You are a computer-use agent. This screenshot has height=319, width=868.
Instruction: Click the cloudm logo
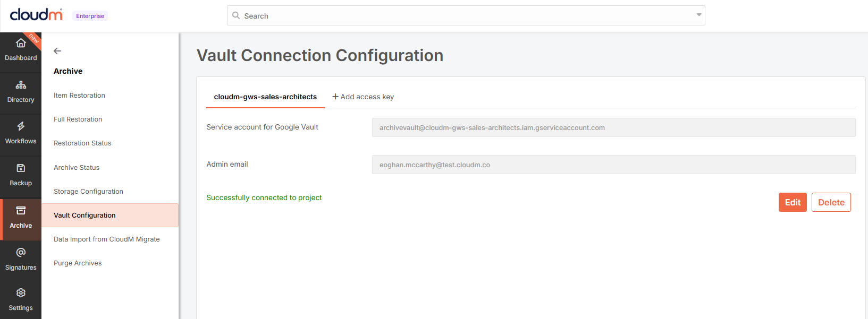36,14
